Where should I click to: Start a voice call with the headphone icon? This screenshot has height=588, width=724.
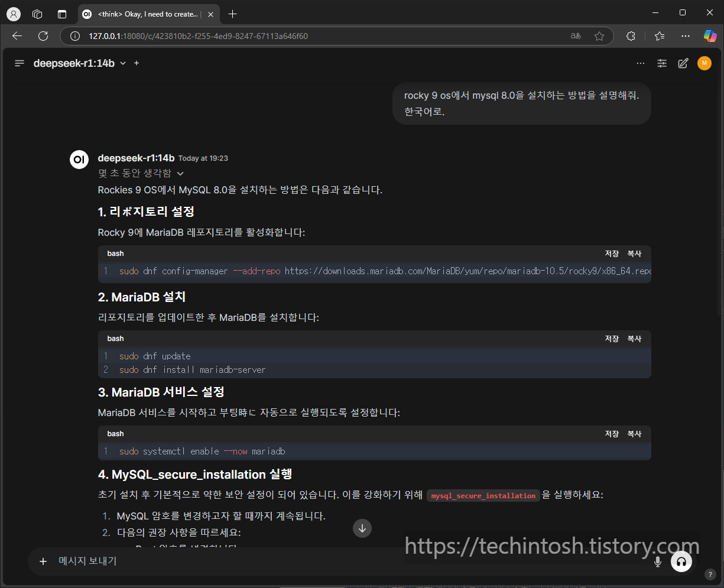681,561
